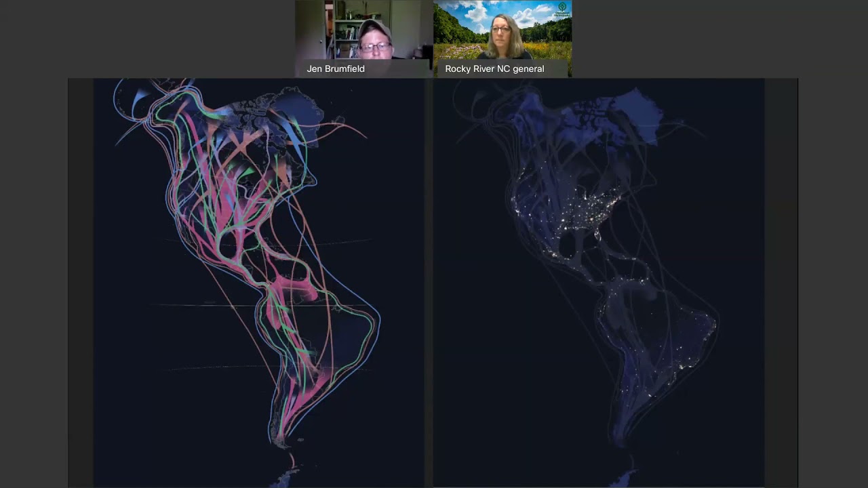Click the colorful bird migration routes map
Image resolution: width=868 pixels, height=488 pixels.
258,283
